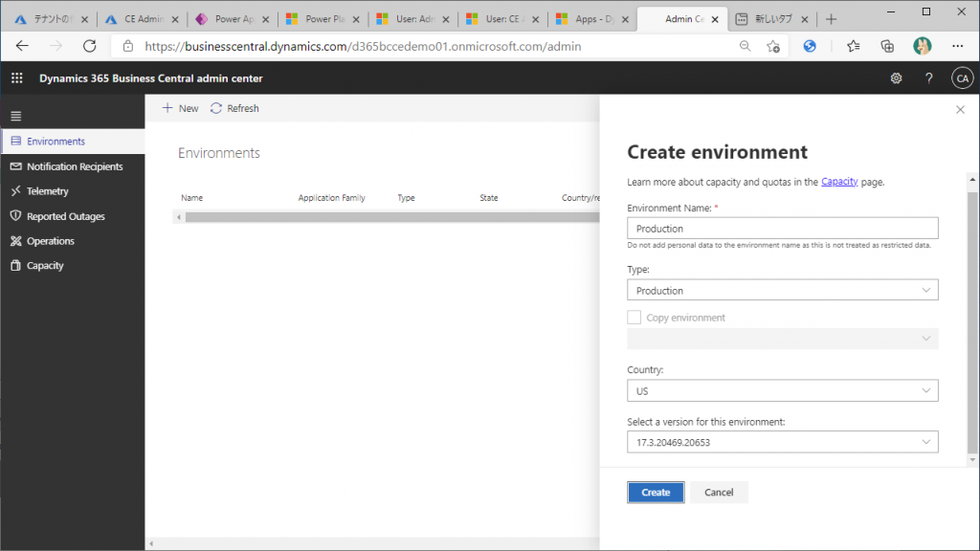
Task: Click the Notification Recipients envelope icon
Action: pos(16,166)
